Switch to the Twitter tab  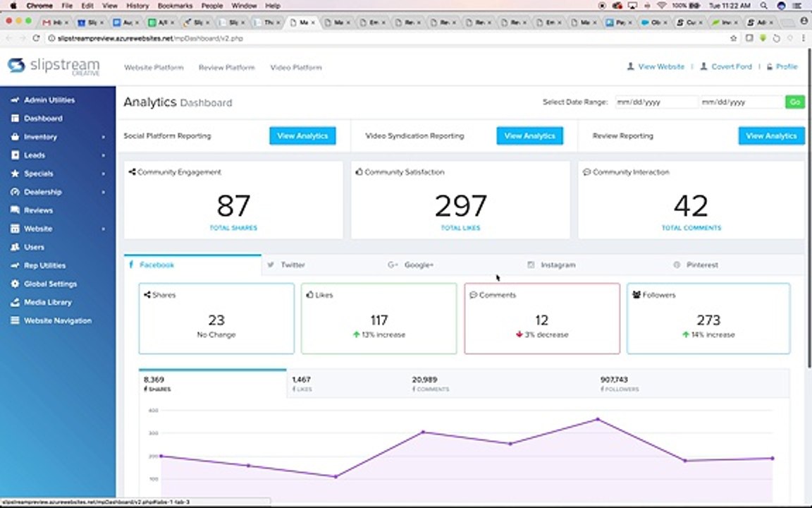(x=293, y=265)
